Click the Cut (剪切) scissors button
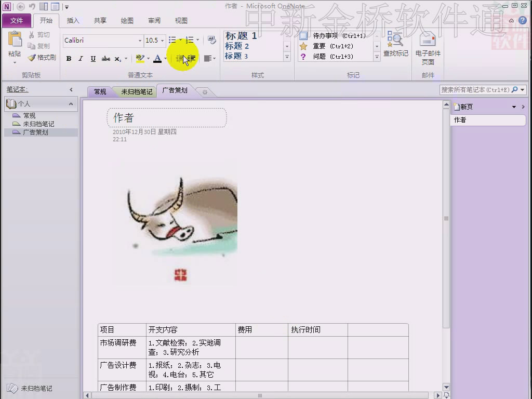532x399 pixels. pos(39,35)
